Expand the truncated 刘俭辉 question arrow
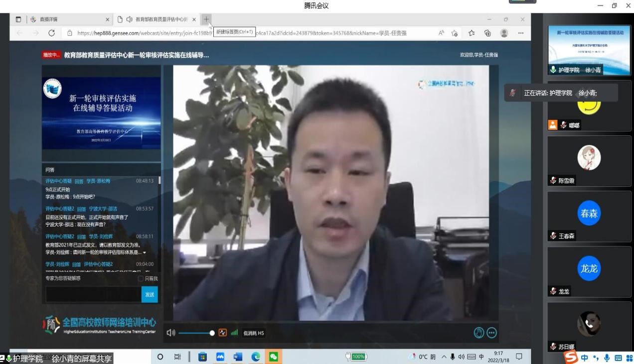Screen dimensions: 634x364 145,252
